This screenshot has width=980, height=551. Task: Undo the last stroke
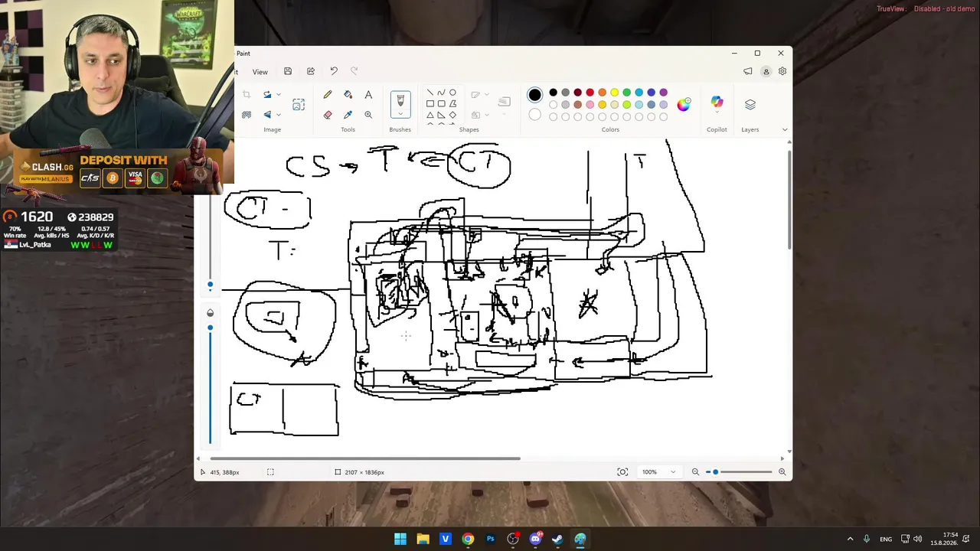(x=334, y=71)
